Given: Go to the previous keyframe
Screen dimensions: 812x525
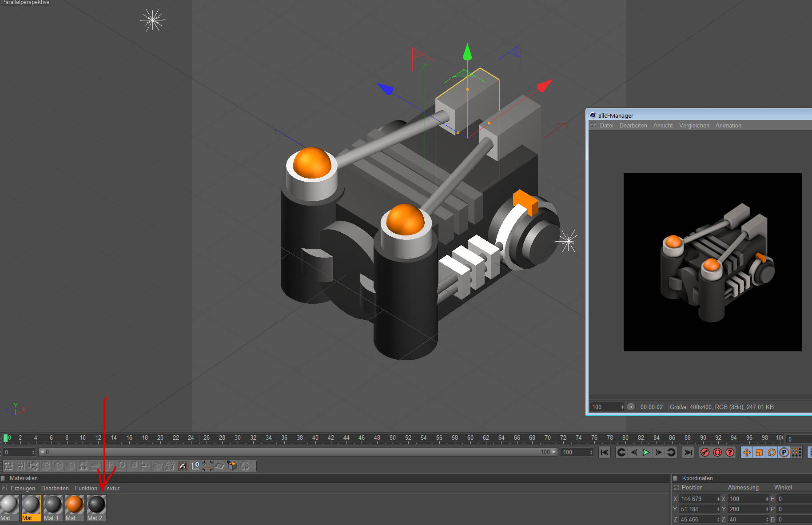Looking at the screenshot, I should coord(621,452).
